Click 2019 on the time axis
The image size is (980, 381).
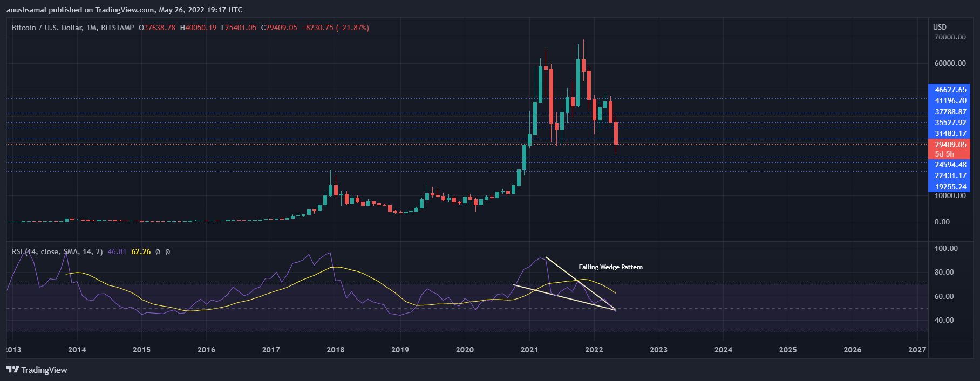tap(400, 350)
